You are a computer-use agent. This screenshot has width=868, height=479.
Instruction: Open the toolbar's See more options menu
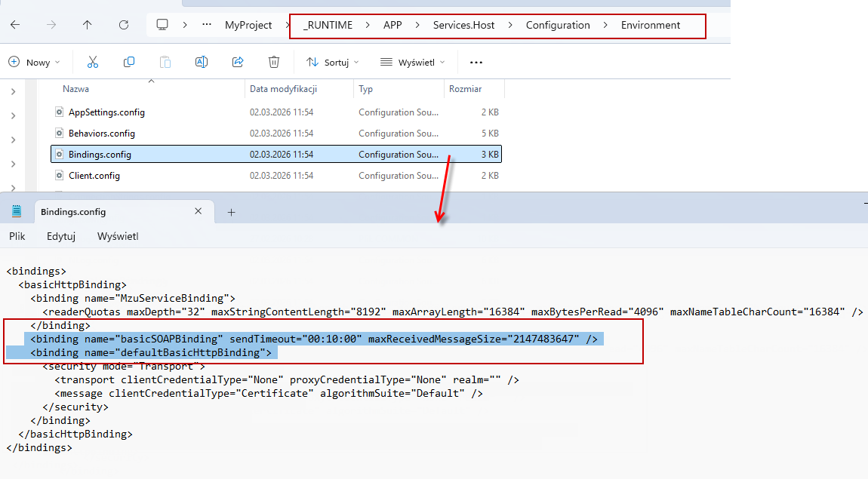point(476,63)
